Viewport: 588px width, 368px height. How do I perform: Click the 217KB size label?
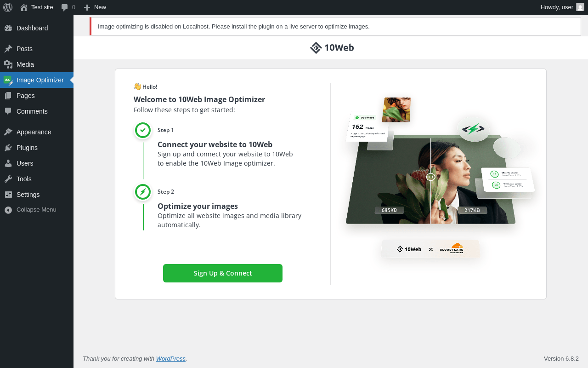472,210
